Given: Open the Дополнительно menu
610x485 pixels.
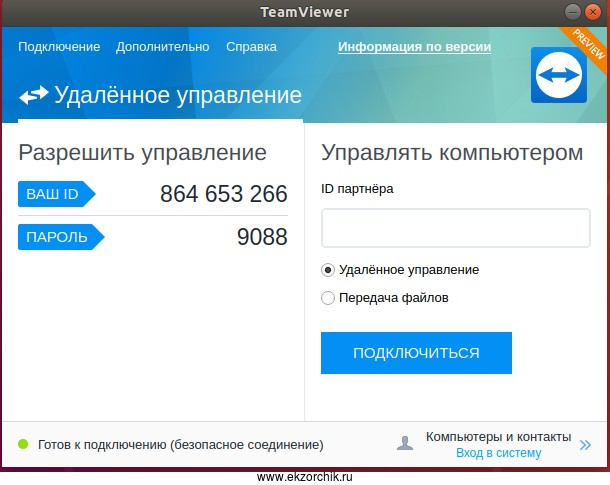Looking at the screenshot, I should click(163, 47).
